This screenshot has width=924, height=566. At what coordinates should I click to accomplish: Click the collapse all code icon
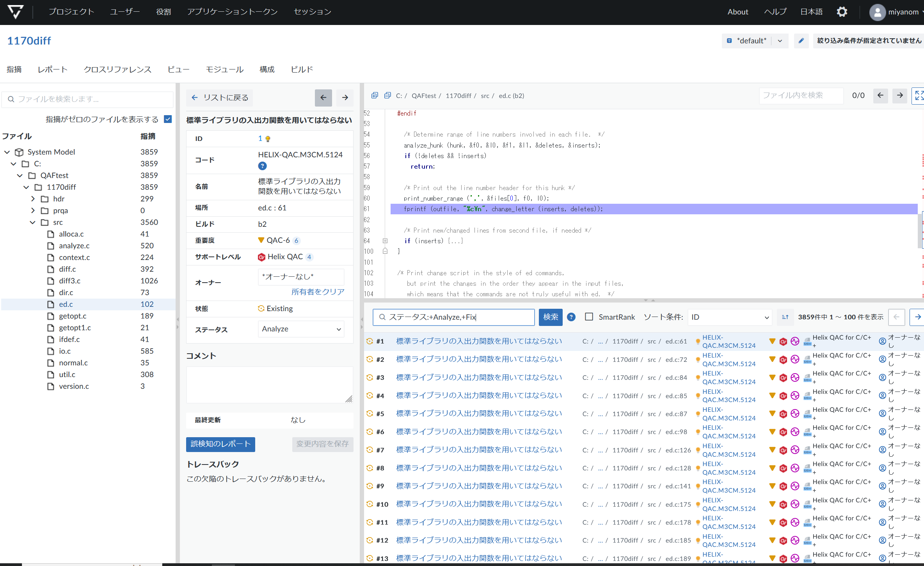(x=387, y=95)
